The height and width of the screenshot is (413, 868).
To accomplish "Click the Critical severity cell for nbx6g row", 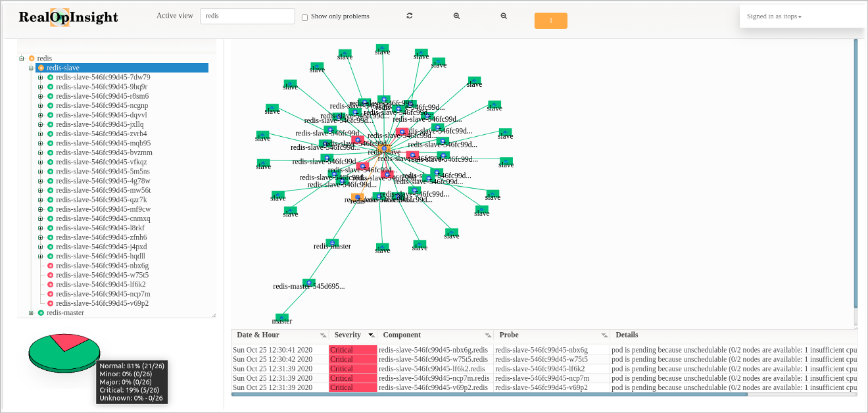I will [x=353, y=350].
